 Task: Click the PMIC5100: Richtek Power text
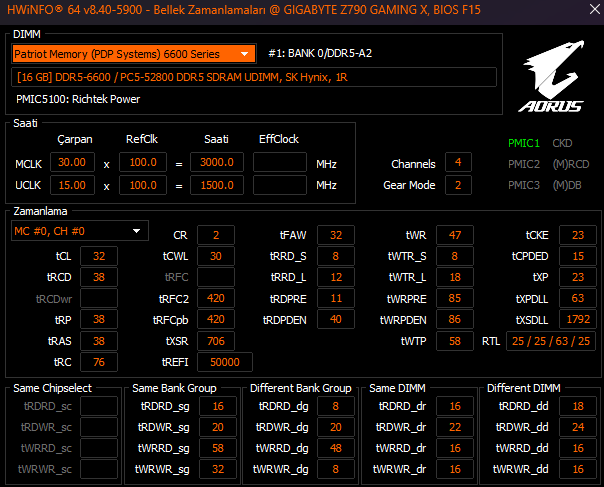coord(78,99)
